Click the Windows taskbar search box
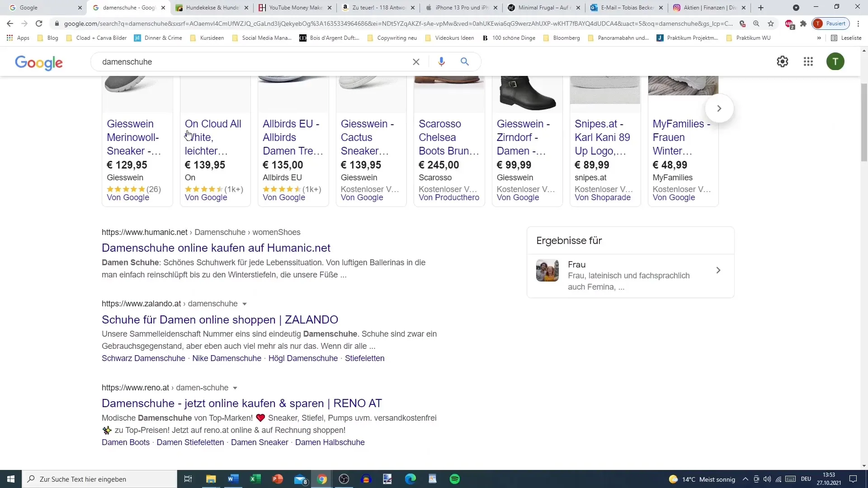The height and width of the screenshot is (488, 868). tap(99, 479)
